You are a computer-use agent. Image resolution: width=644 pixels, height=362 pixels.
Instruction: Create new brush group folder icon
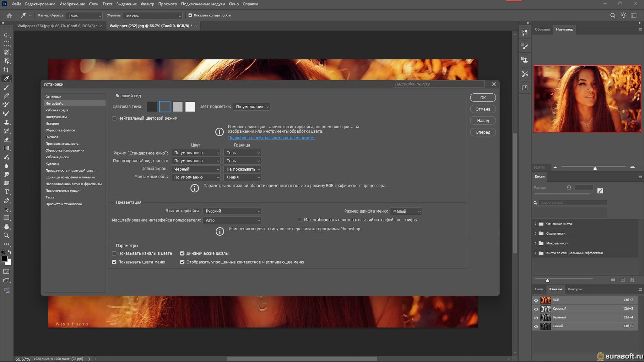coord(613,280)
